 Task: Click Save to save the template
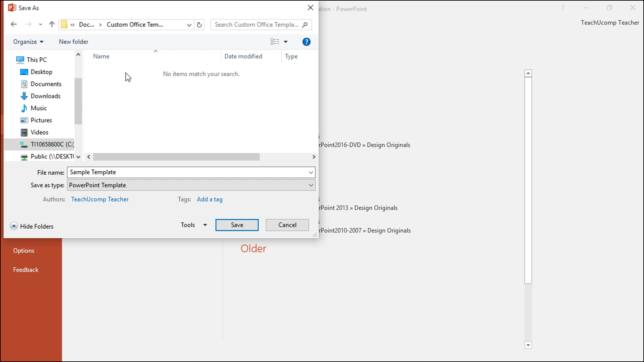237,224
